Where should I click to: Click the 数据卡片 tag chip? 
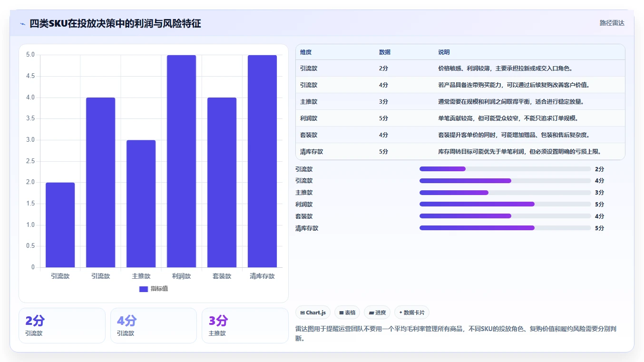pyautogui.click(x=412, y=313)
